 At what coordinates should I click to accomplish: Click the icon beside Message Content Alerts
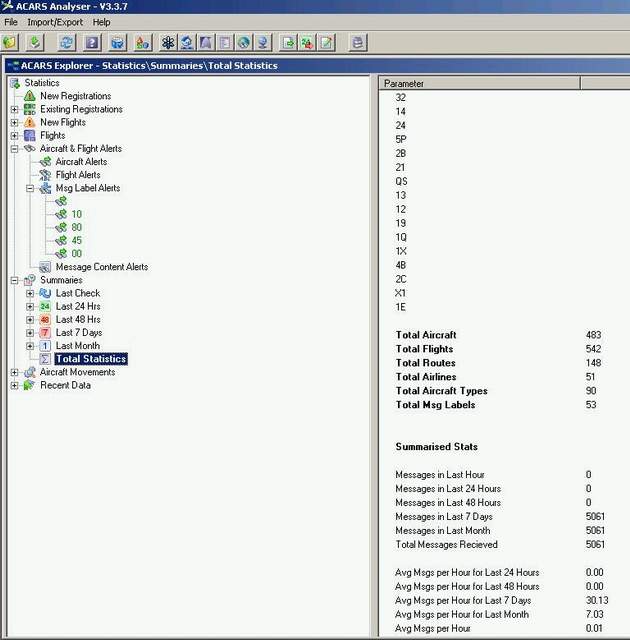[45, 267]
